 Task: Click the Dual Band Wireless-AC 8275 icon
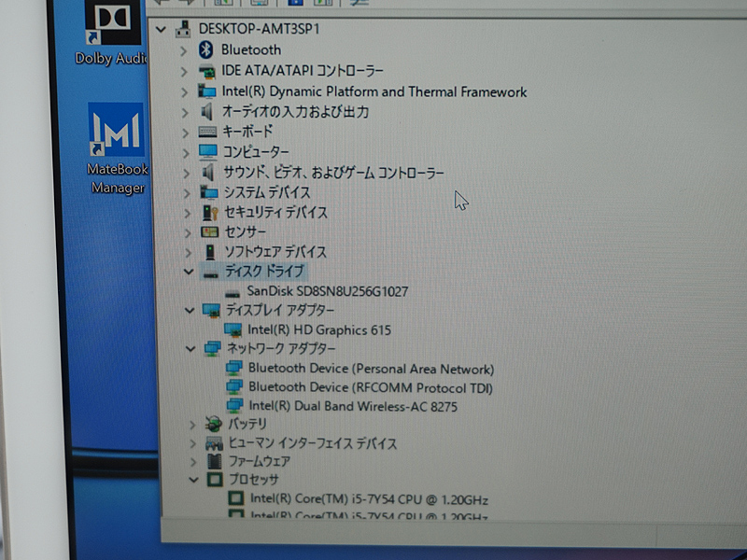(235, 406)
